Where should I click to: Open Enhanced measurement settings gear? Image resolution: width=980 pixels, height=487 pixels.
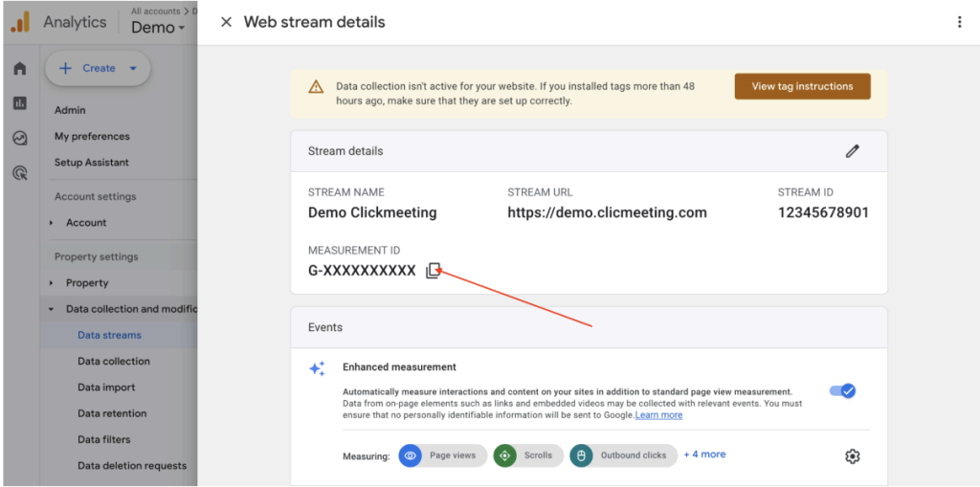tap(852, 456)
